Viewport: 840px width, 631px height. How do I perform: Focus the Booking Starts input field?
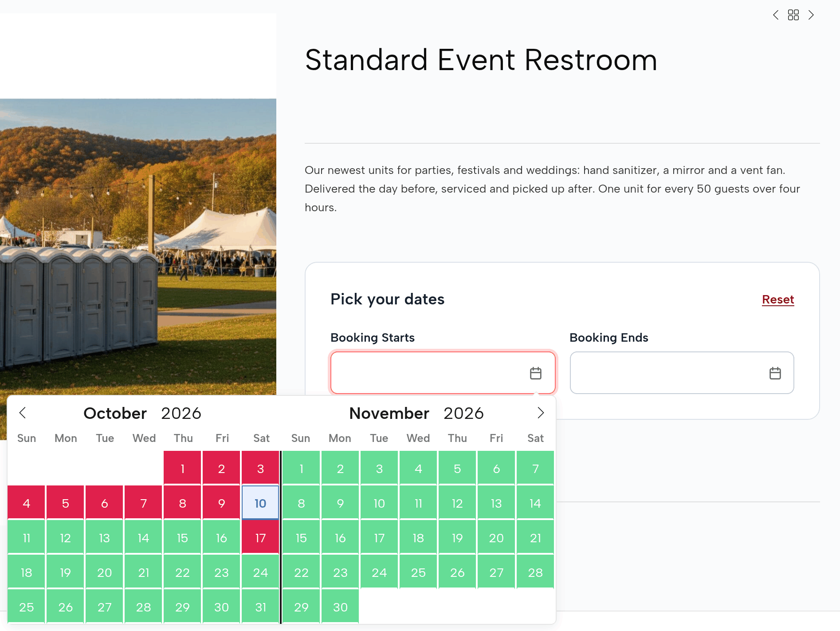[x=443, y=373]
